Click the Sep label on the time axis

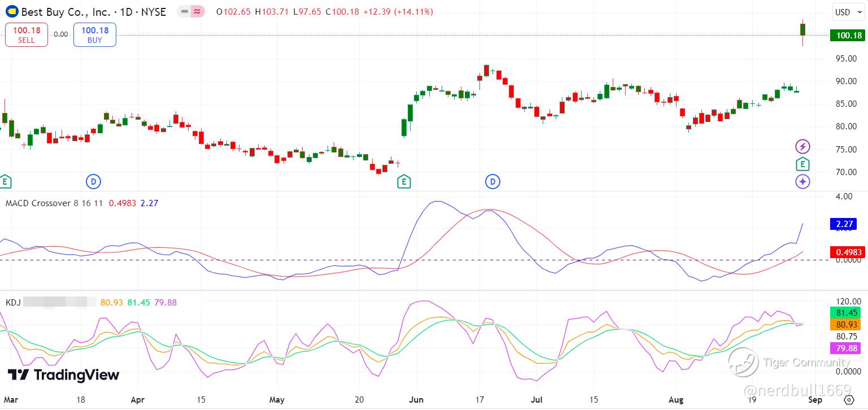[815, 400]
